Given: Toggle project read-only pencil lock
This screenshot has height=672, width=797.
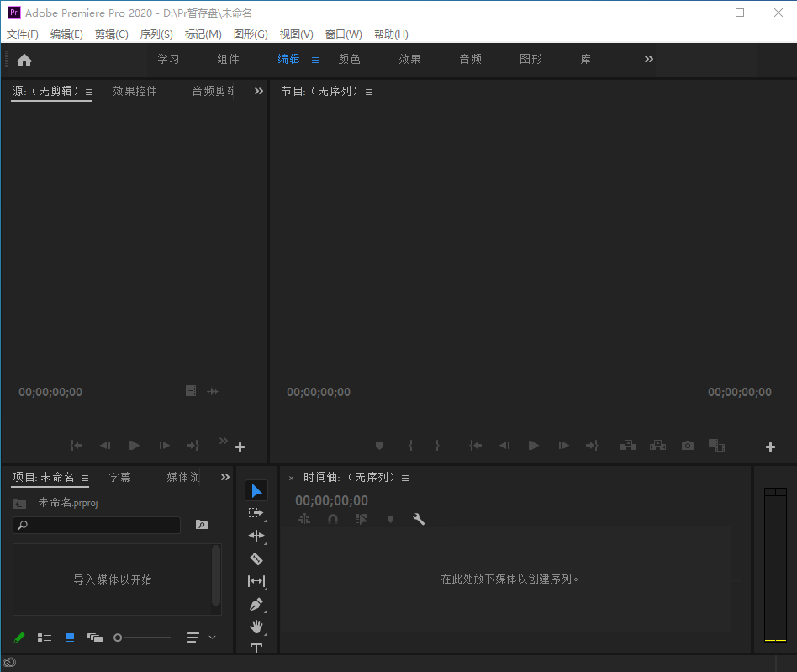Looking at the screenshot, I should coord(19,638).
